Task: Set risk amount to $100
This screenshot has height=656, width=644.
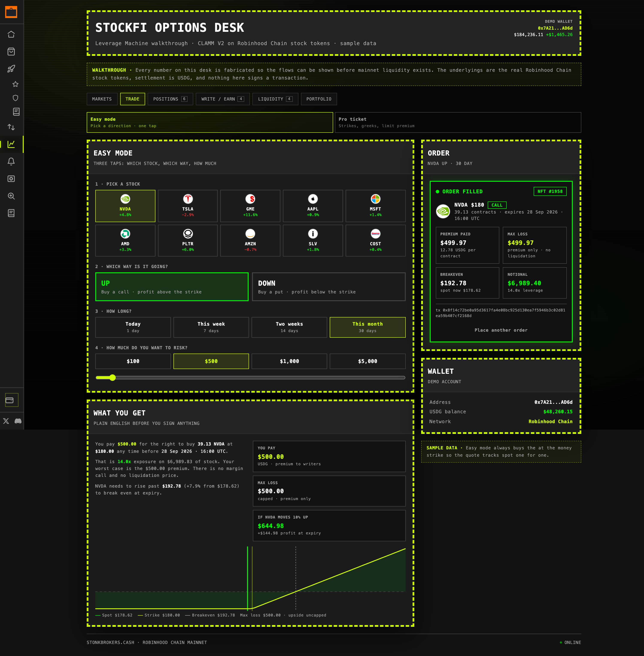Action: point(133,361)
